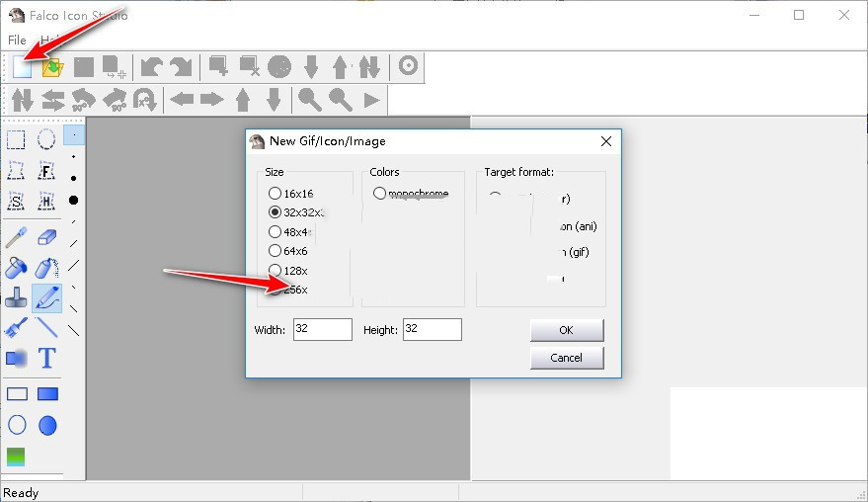Click the concentric circle target icon
Image resolution: width=868 pixels, height=502 pixels.
pyautogui.click(x=408, y=66)
